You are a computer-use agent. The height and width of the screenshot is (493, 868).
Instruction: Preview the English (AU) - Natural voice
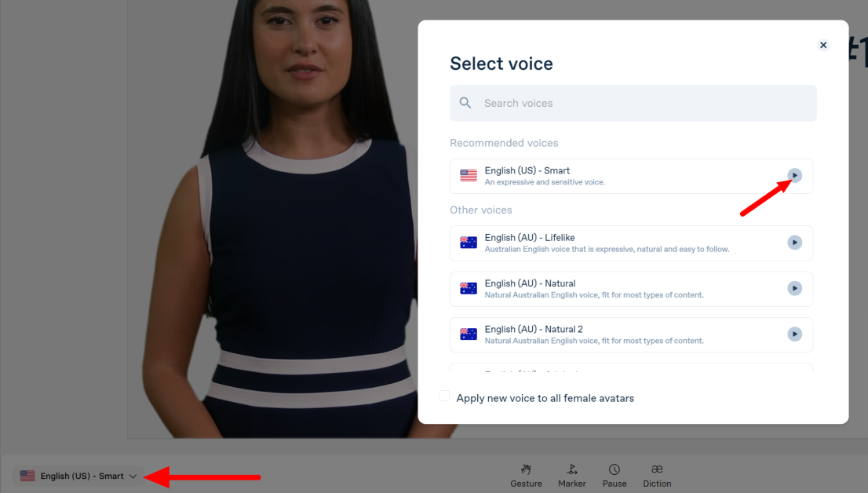pyautogui.click(x=794, y=288)
